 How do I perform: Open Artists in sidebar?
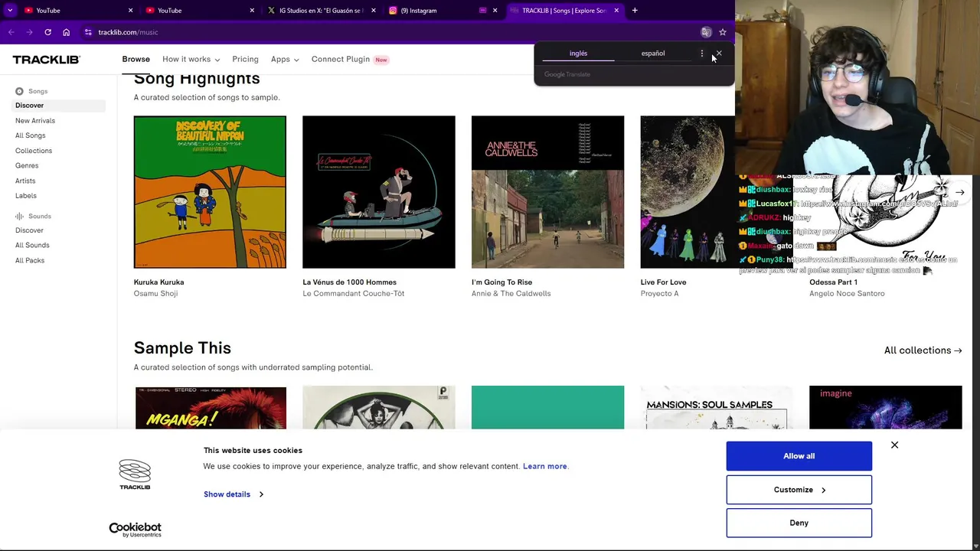[25, 181]
